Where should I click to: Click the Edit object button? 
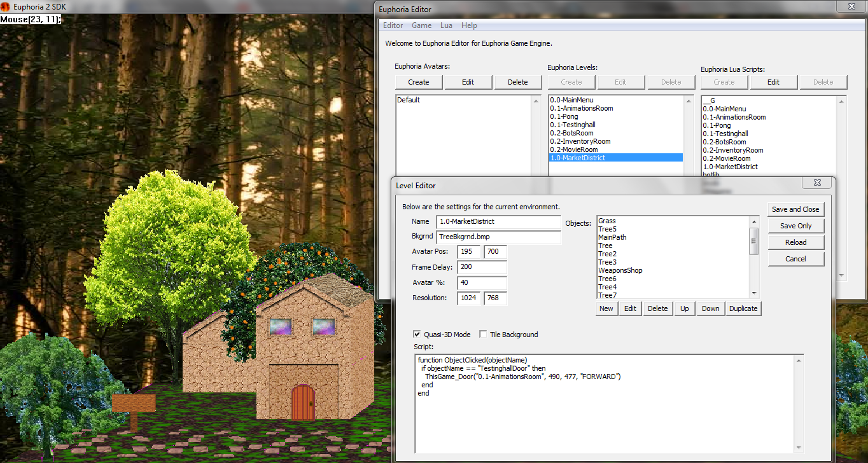(630, 308)
